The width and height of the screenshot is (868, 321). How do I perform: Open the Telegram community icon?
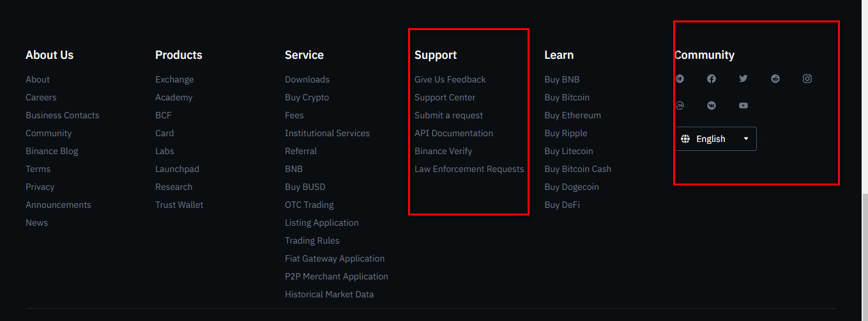tap(680, 79)
